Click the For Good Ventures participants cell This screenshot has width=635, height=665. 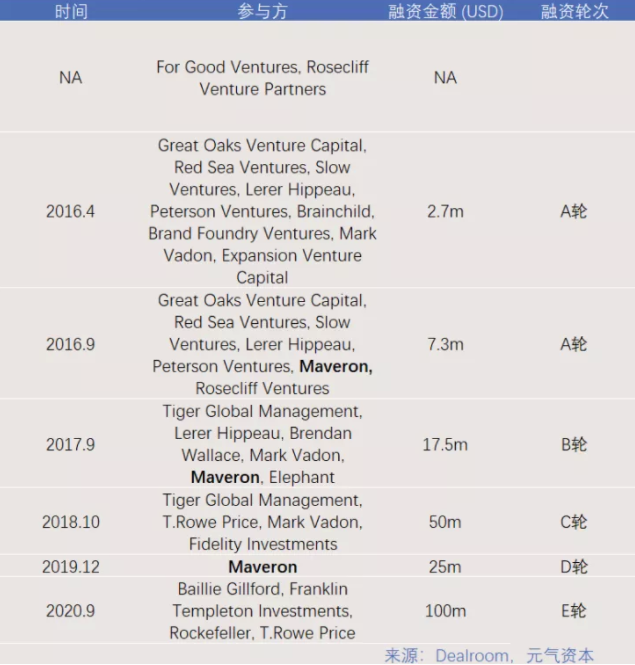(262, 78)
